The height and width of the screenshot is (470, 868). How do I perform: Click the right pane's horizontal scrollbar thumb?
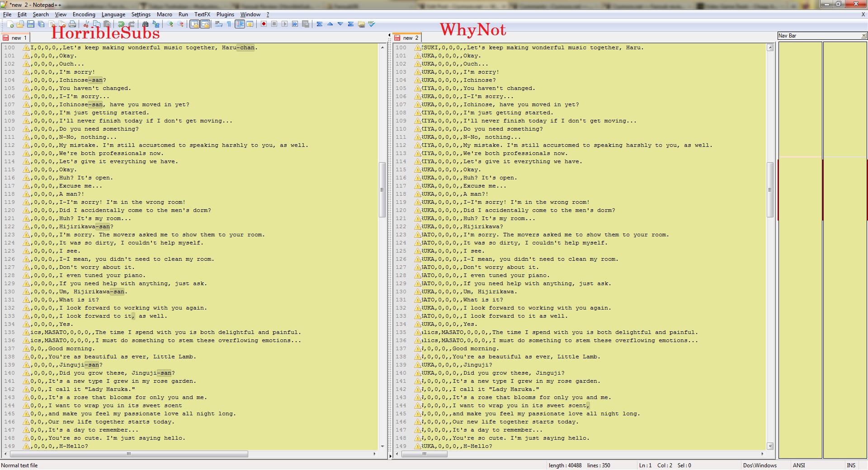tap(425, 454)
